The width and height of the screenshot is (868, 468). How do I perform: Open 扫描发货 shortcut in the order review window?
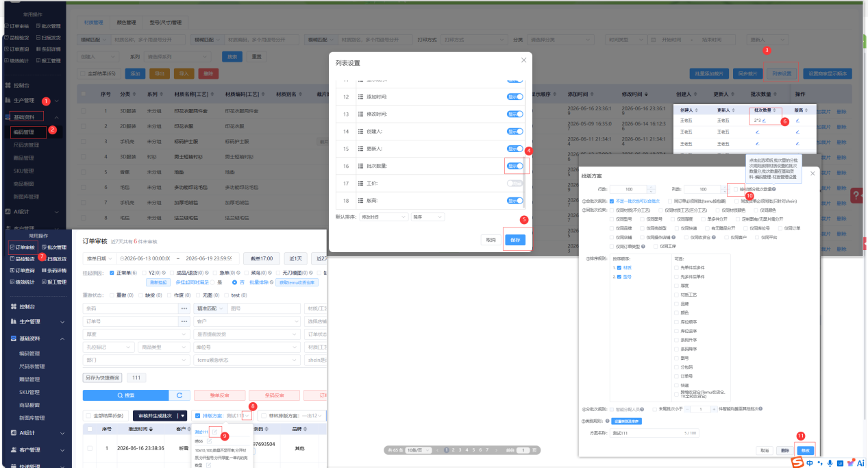point(54,259)
